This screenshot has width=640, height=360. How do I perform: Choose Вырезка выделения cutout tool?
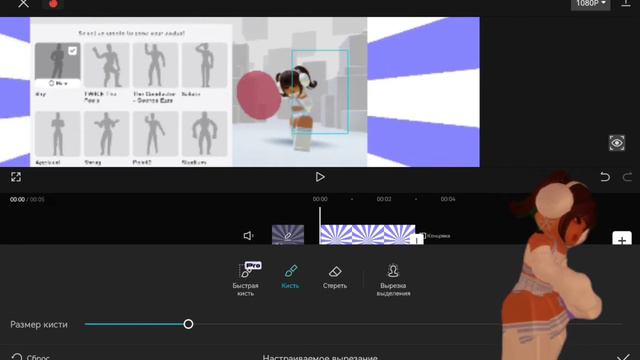[x=393, y=280]
